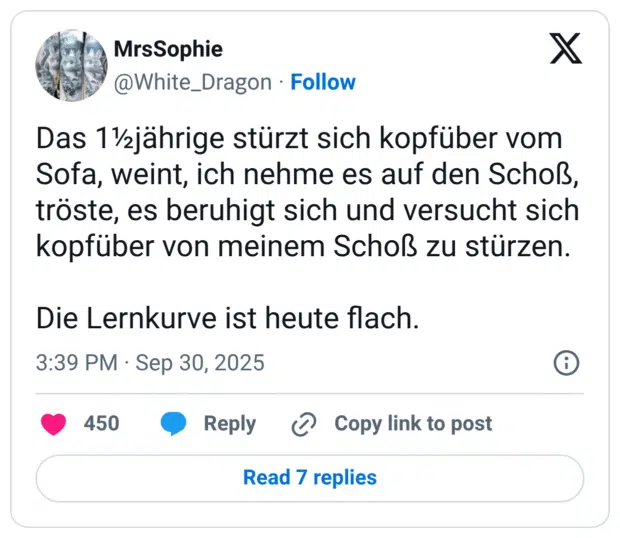Click the Reply text label
This screenshot has height=538, width=620.
[229, 423]
